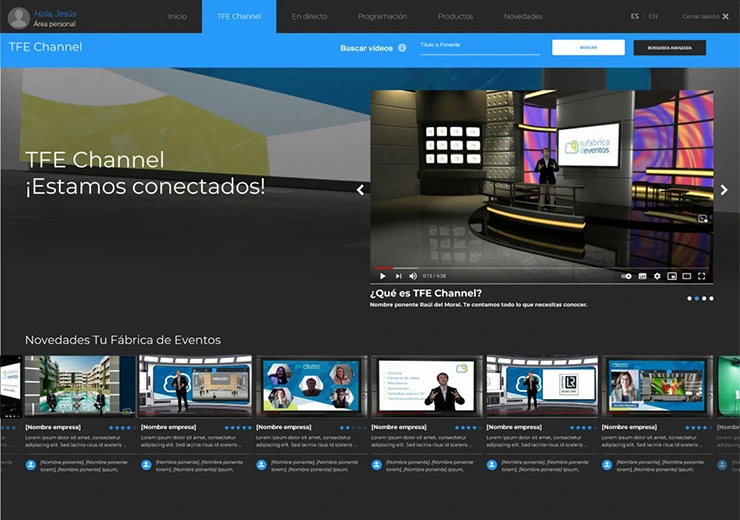Open video player settings gear
Image resolution: width=740 pixels, height=520 pixels.
point(657,276)
